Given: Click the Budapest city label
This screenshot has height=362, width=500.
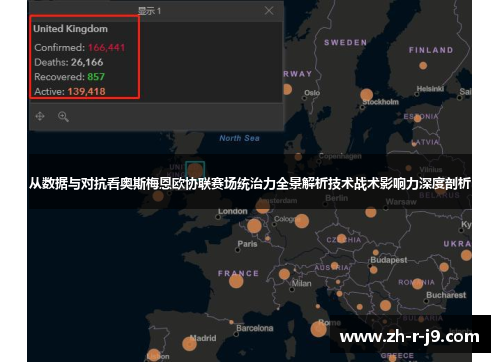Looking at the screenshot, I should coord(389,260).
